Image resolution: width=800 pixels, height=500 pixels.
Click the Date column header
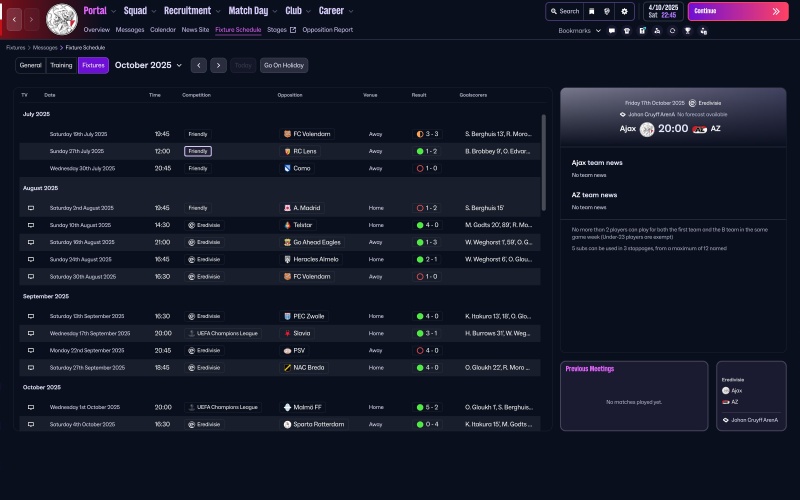tap(49, 95)
